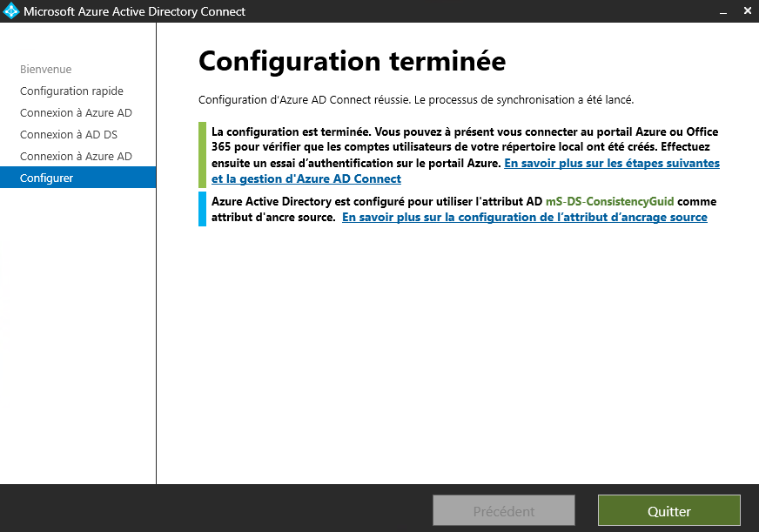Go to first Connexion à Azure AD step
Viewport: 759px width, 532px height.
(x=76, y=113)
